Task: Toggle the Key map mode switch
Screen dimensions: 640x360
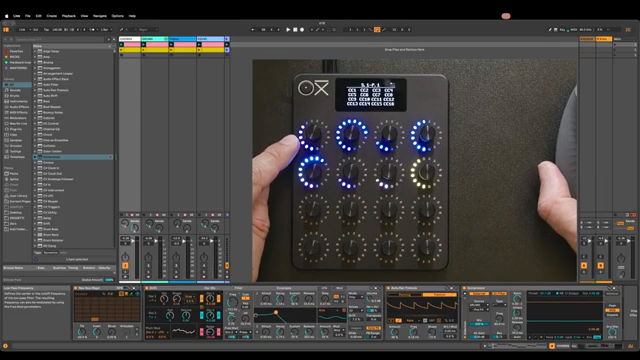Action: 562,29
